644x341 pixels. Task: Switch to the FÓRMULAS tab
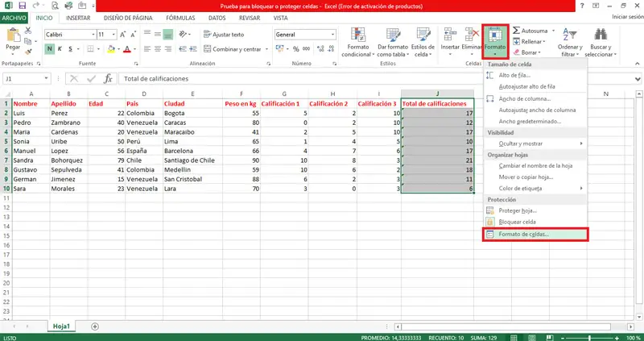click(180, 18)
